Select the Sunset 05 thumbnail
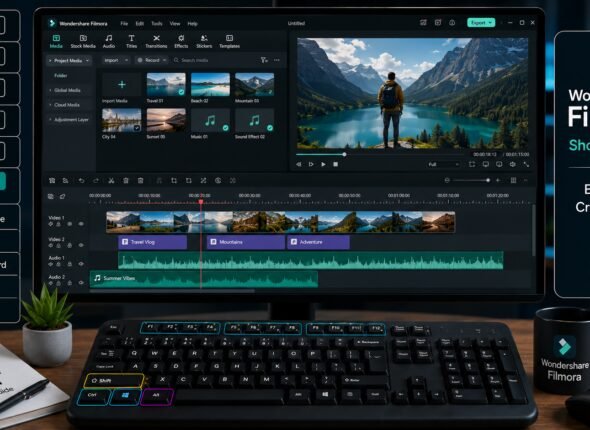The width and height of the screenshot is (590, 430). click(166, 120)
